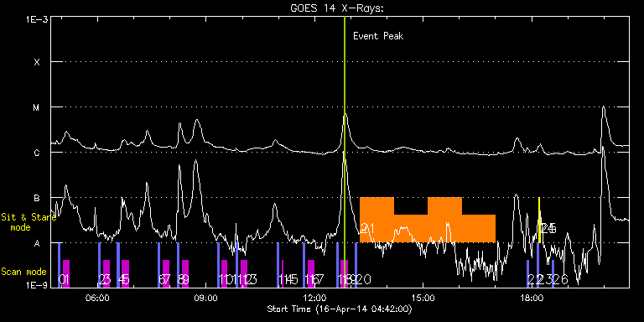Click the first blue bar numbered 0
The height and width of the screenshot is (322, 644).
[60, 265]
